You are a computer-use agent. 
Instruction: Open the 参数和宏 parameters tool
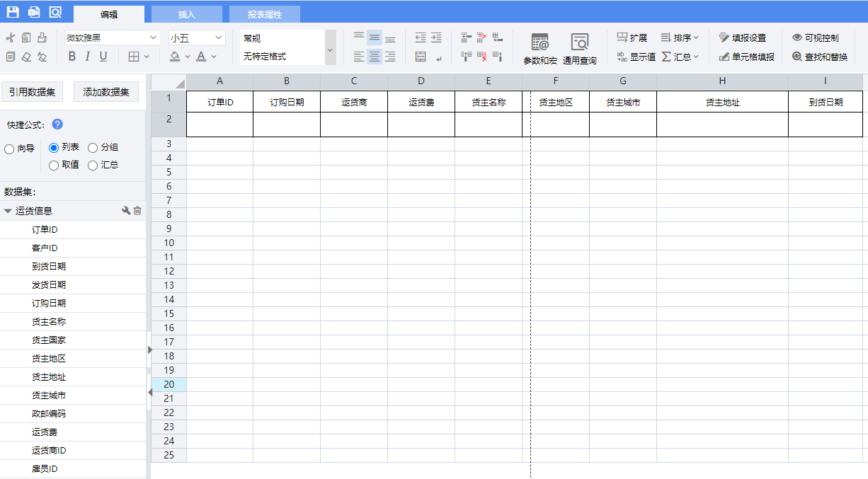point(540,49)
